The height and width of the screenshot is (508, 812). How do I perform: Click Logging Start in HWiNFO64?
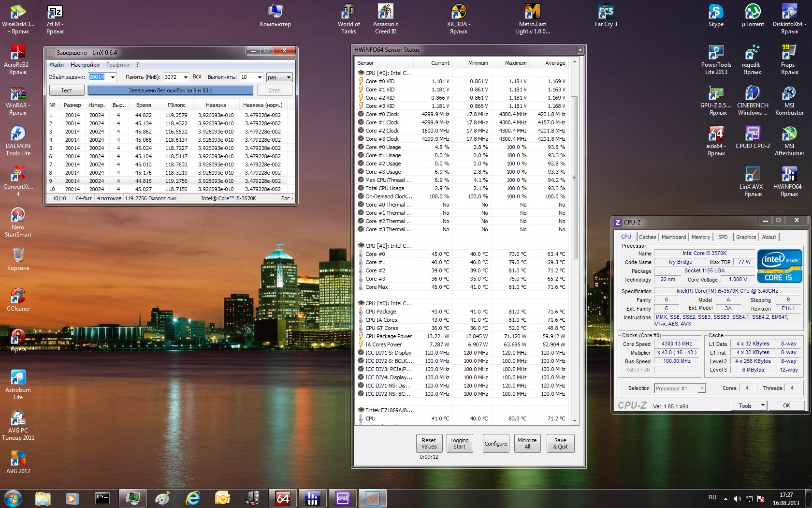(x=459, y=444)
